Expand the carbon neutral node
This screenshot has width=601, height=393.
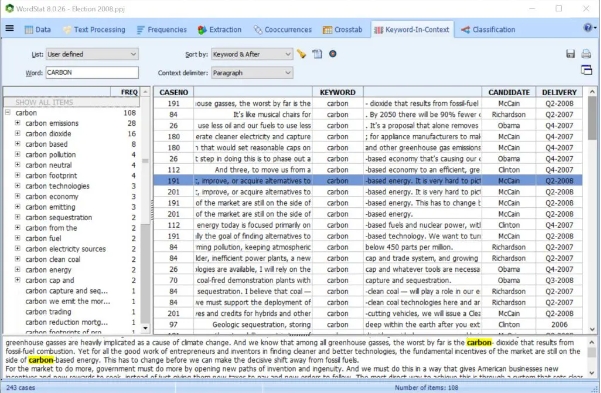17,164
